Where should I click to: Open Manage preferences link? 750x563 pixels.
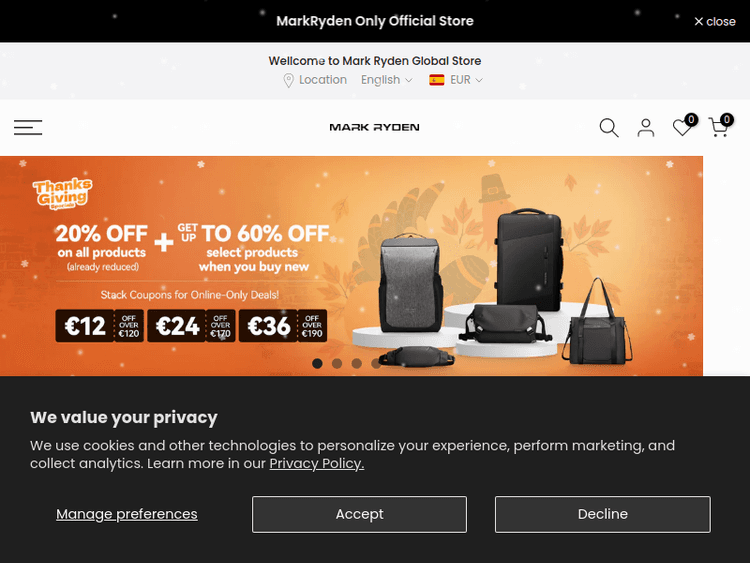127,514
